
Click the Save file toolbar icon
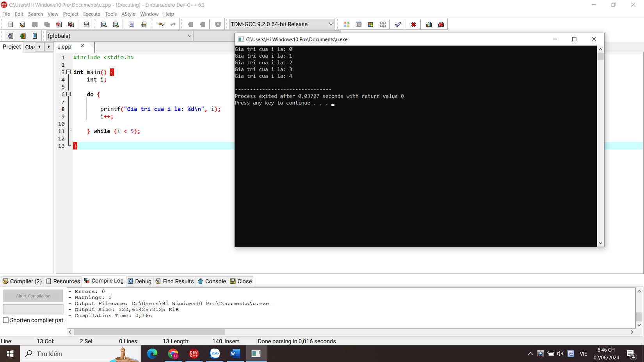click(x=35, y=24)
